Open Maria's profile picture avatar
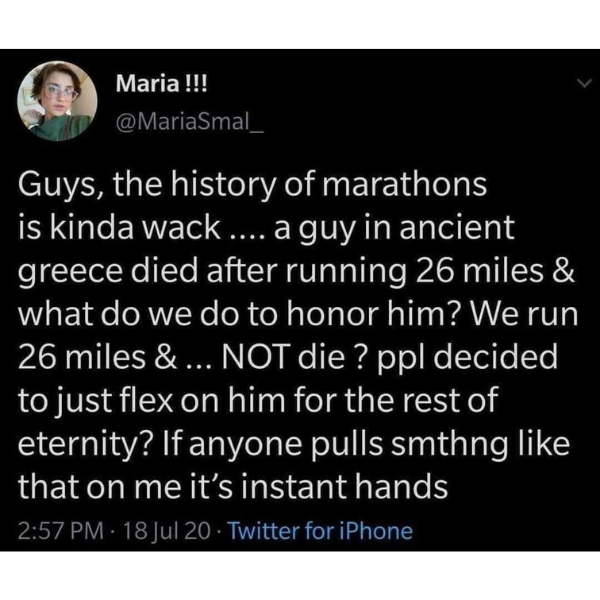This screenshot has height=600, width=600. [x=57, y=101]
